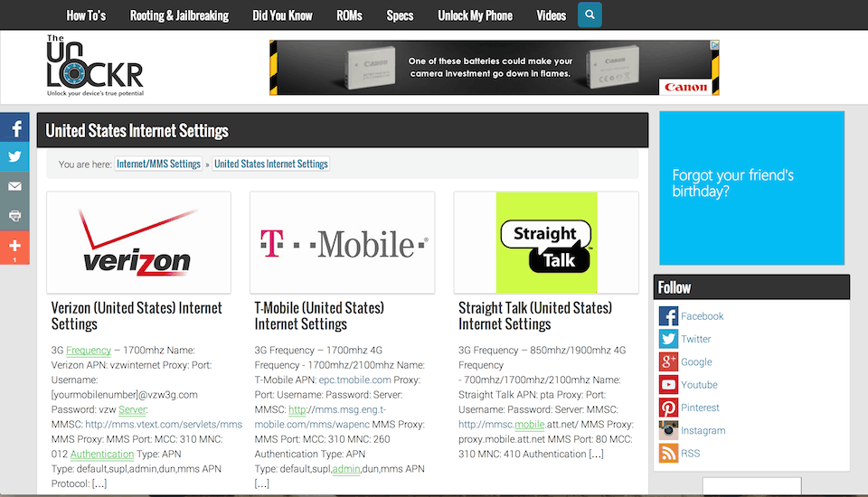Click green Server link in Verizon text
The image size is (868, 497).
(x=132, y=409)
